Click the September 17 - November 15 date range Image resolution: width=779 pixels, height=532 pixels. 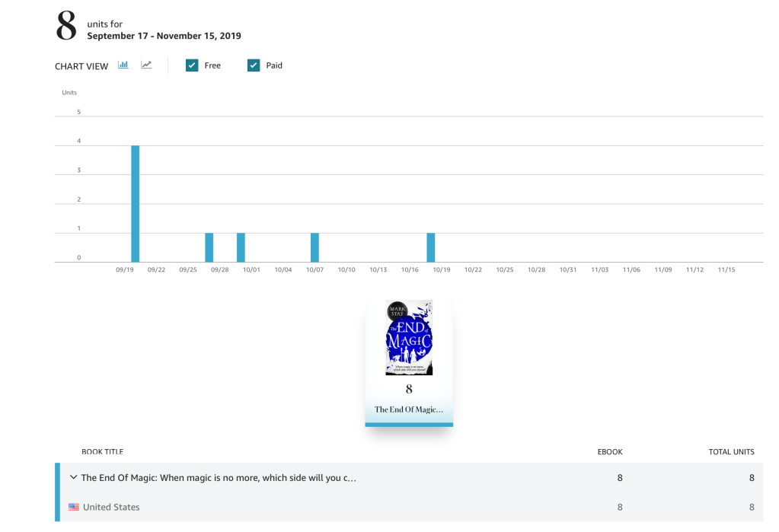point(164,36)
